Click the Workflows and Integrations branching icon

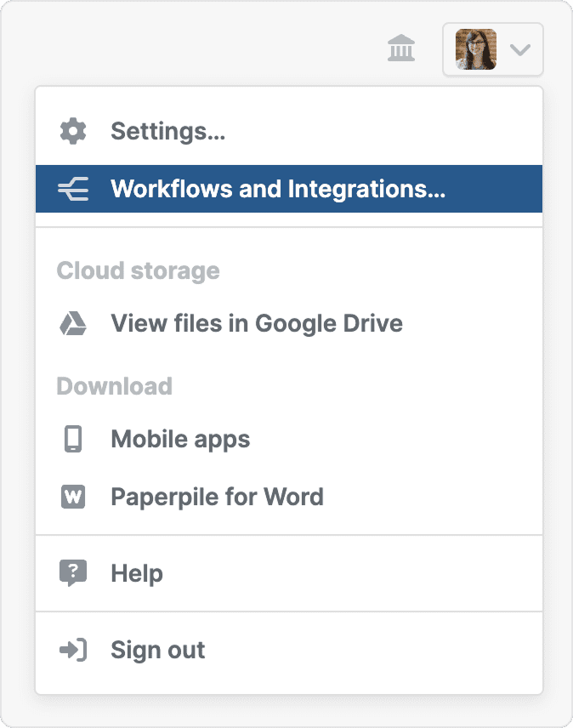[73, 189]
